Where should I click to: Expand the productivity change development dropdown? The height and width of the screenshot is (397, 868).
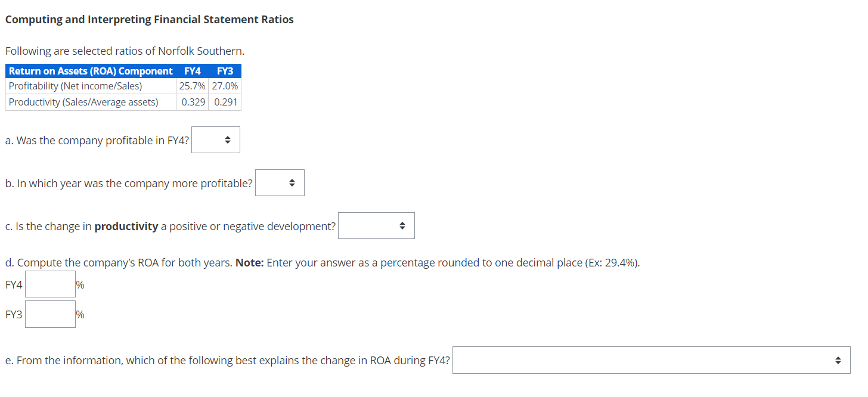pyautogui.click(x=376, y=225)
